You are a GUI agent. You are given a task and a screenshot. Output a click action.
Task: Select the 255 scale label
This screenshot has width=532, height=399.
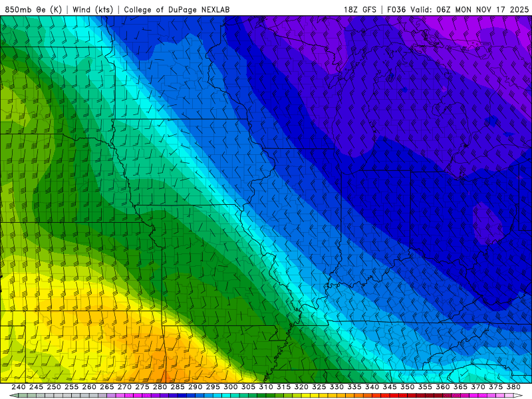click(71, 387)
